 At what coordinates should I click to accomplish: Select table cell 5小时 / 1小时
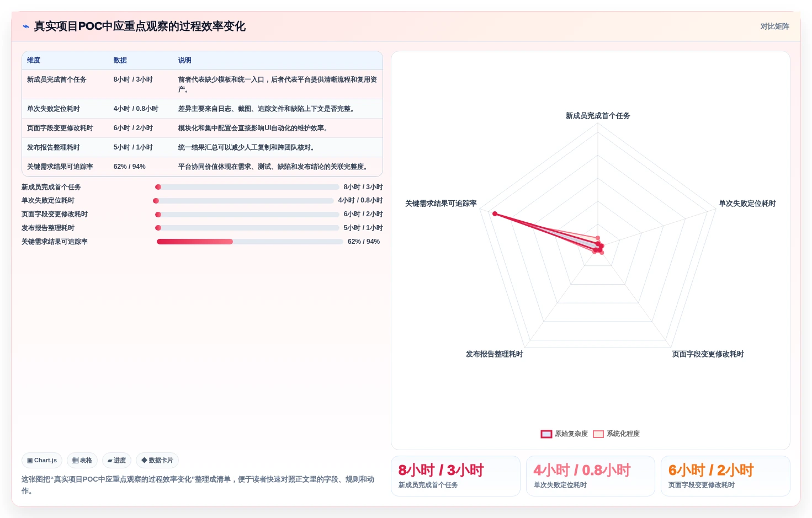pyautogui.click(x=133, y=147)
